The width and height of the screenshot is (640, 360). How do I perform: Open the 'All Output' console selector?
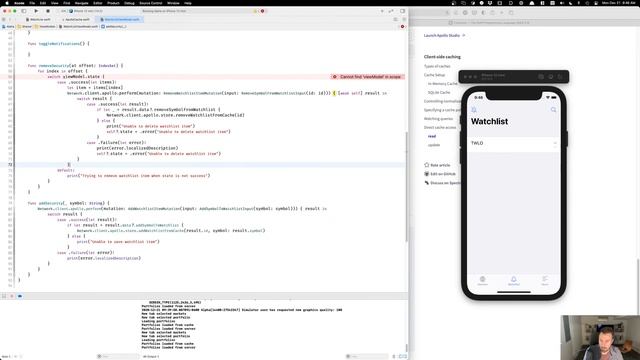click(151, 356)
